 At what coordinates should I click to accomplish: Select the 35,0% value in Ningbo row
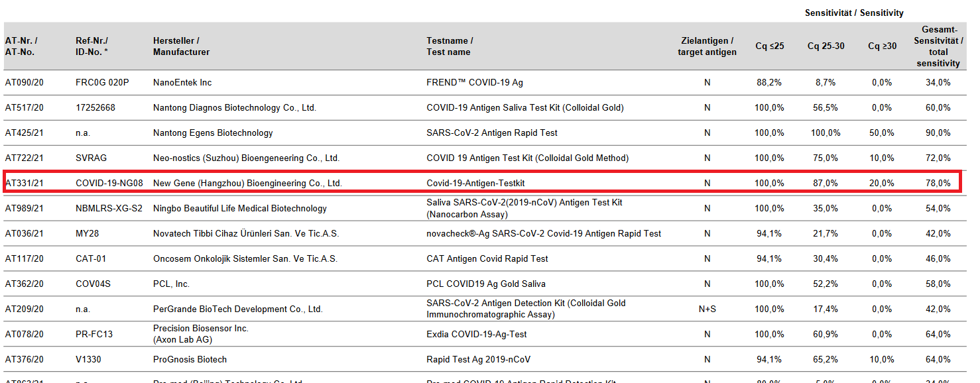tap(826, 209)
